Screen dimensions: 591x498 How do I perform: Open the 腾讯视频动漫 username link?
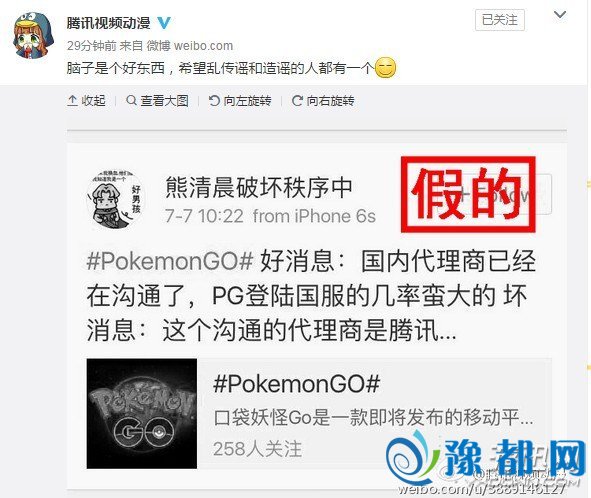tap(109, 23)
